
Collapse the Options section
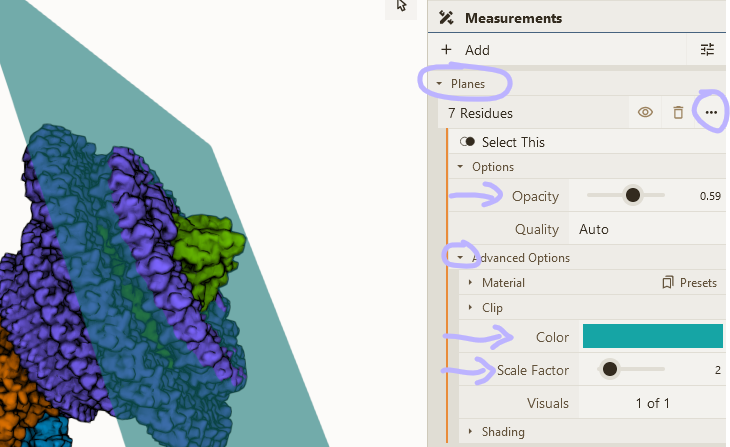pyautogui.click(x=461, y=167)
